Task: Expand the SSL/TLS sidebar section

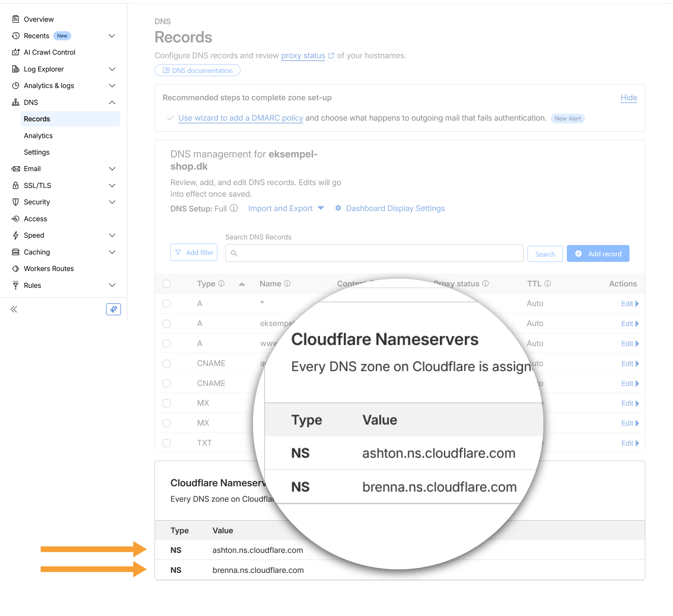Action: click(112, 185)
